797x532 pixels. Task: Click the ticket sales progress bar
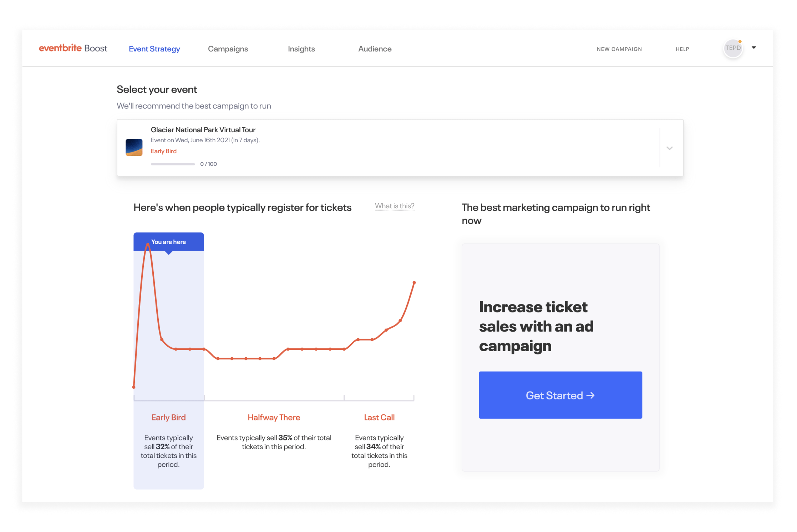click(x=173, y=164)
